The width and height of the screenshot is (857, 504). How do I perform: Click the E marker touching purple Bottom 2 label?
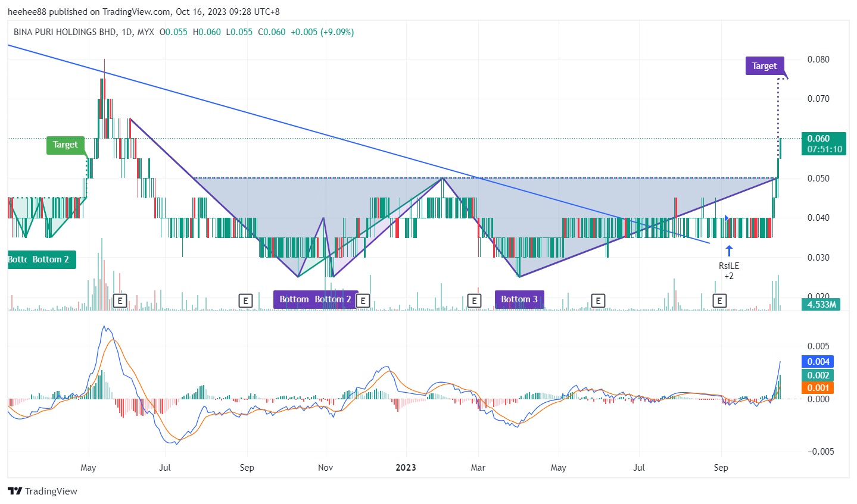pos(363,300)
